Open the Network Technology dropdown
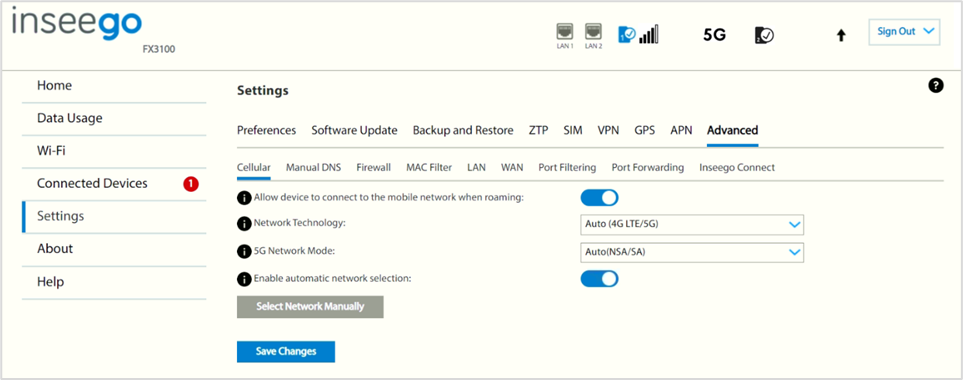The image size is (963, 380). (692, 225)
